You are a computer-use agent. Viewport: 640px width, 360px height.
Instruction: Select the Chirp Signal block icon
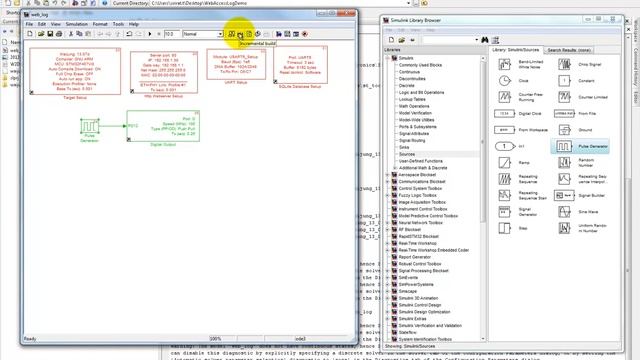[564, 64]
